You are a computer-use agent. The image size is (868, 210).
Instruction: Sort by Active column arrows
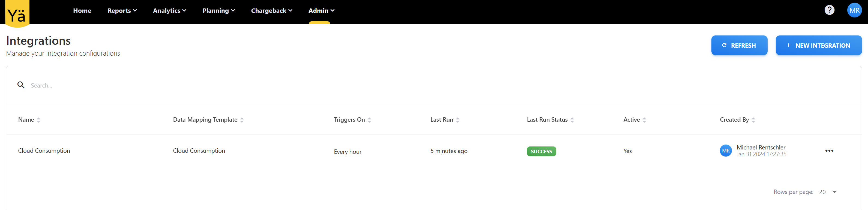[644, 120]
